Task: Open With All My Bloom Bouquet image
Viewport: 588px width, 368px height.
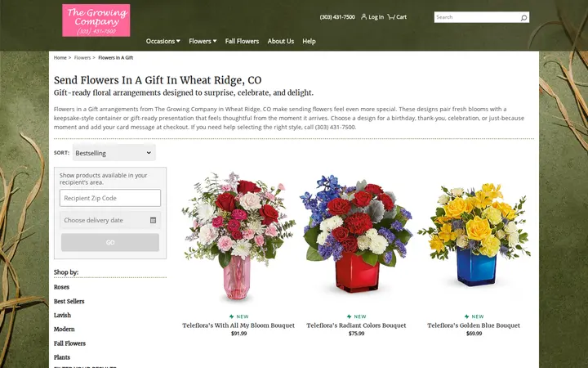Action: [x=238, y=236]
